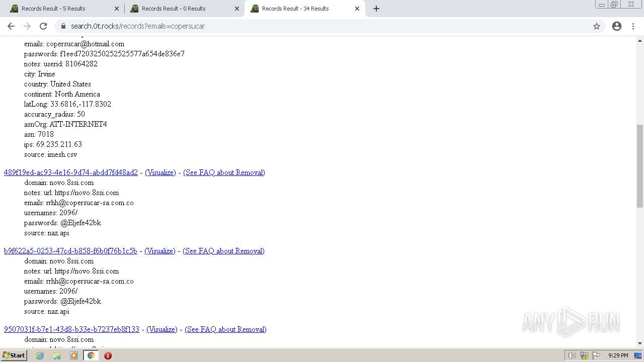This screenshot has height=362, width=644.
Task: Click the text 'accuracy_radius: 50'
Action: pyautogui.click(x=55, y=114)
